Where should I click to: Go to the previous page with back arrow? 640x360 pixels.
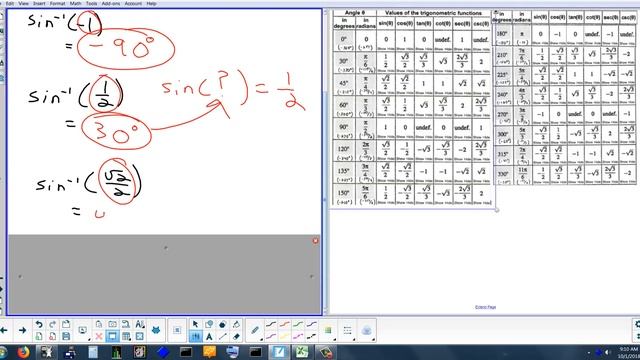point(5,330)
